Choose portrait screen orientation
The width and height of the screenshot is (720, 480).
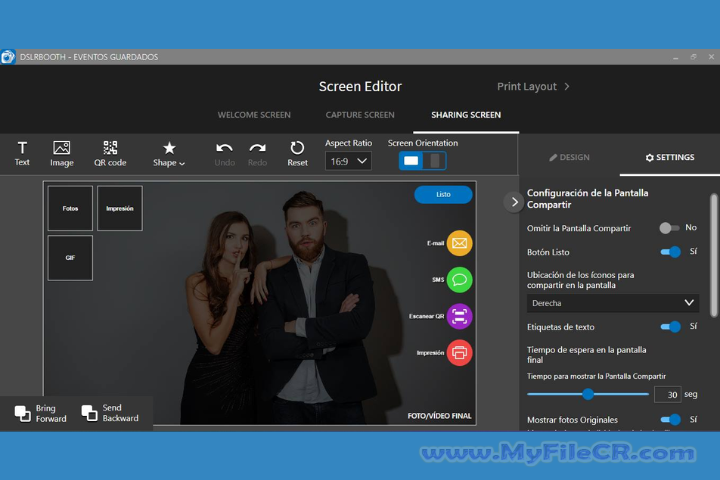(434, 161)
